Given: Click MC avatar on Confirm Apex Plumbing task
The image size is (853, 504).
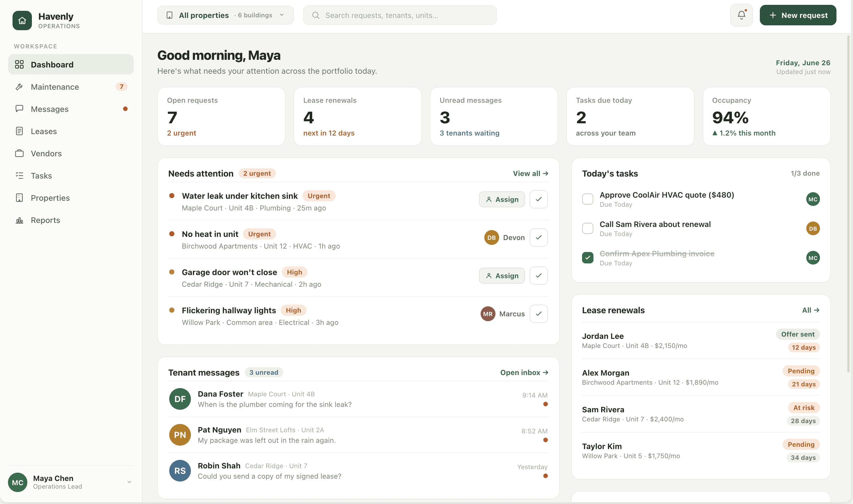Looking at the screenshot, I should [813, 258].
